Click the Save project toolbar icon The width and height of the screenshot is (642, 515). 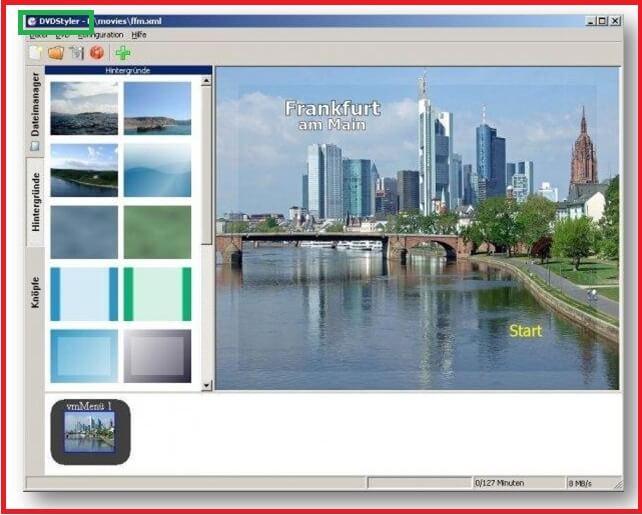pos(76,52)
